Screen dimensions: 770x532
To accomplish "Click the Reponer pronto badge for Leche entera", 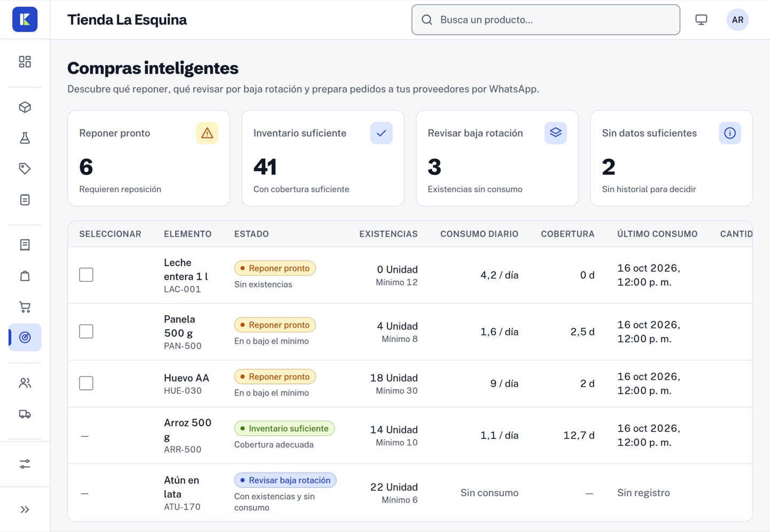I will tap(275, 268).
